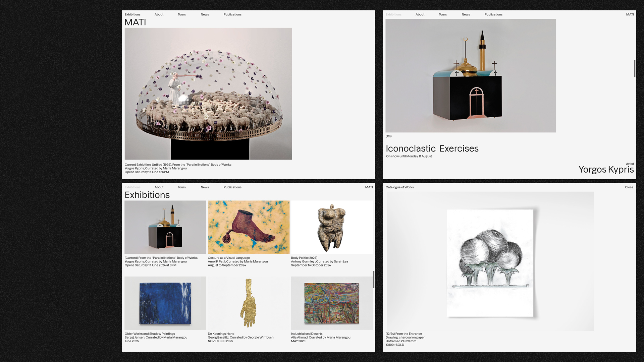This screenshot has width=644, height=362.
Task: Open the sheep dome sculpture image
Action: coord(208,94)
